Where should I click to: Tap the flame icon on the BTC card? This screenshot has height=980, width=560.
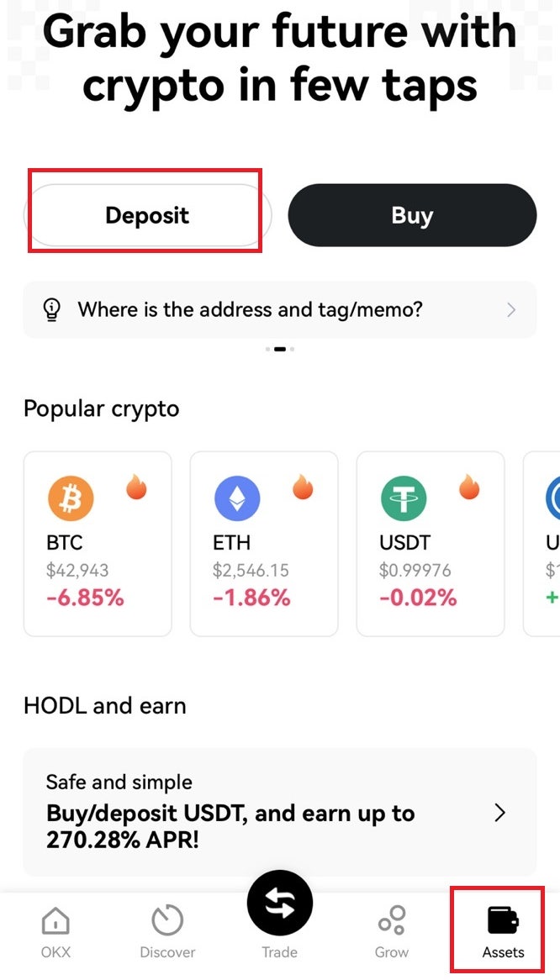click(x=136, y=487)
